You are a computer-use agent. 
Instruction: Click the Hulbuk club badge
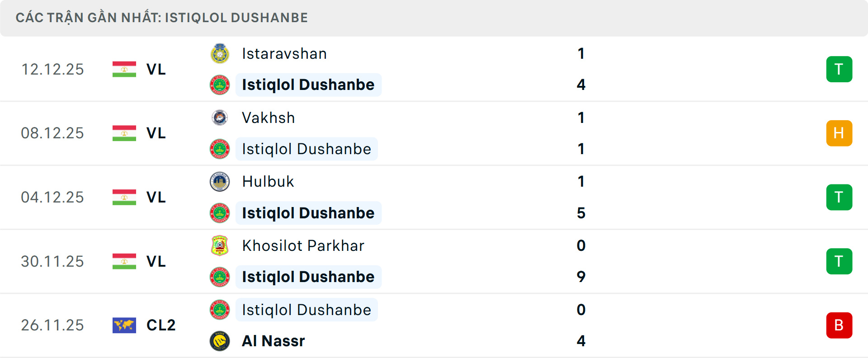point(220,182)
